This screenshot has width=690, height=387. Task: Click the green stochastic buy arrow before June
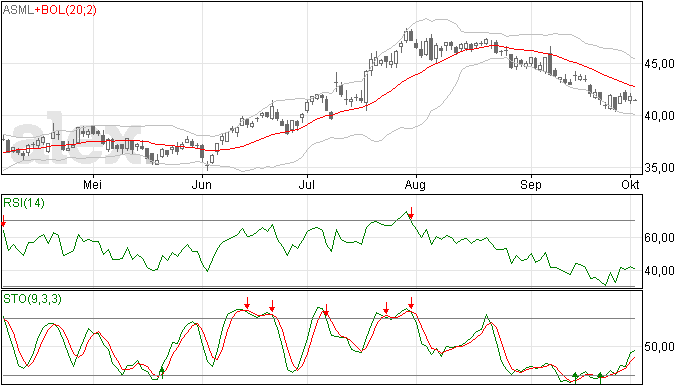(162, 372)
